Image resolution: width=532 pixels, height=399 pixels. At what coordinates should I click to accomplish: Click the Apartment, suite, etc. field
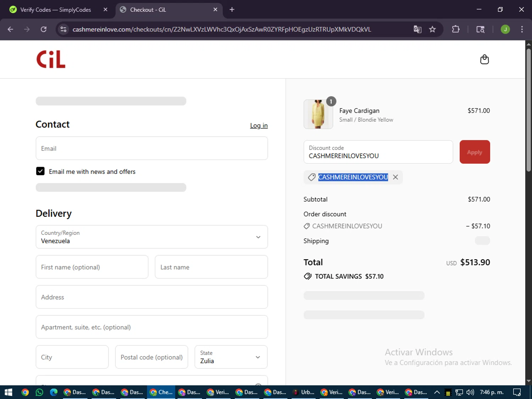click(152, 327)
